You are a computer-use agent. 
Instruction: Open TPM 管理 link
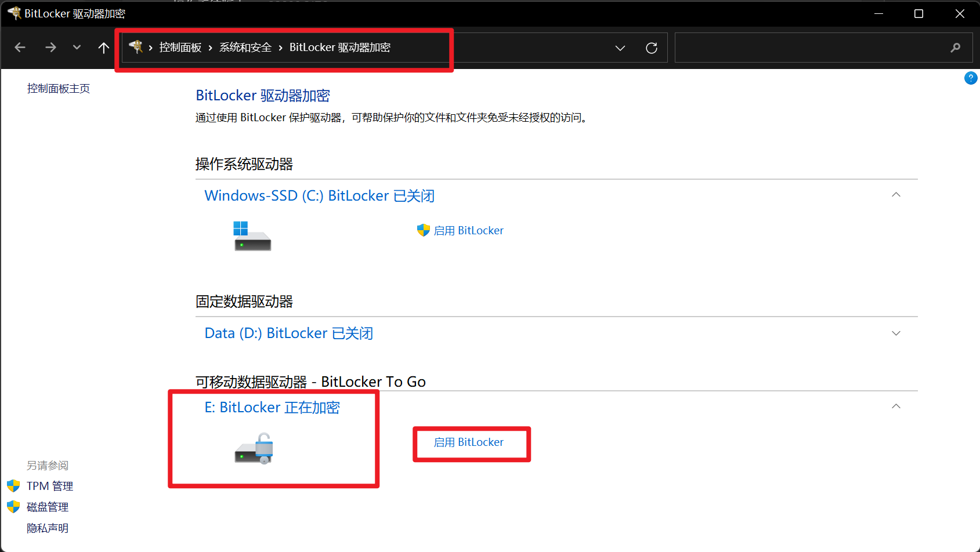[50, 486]
